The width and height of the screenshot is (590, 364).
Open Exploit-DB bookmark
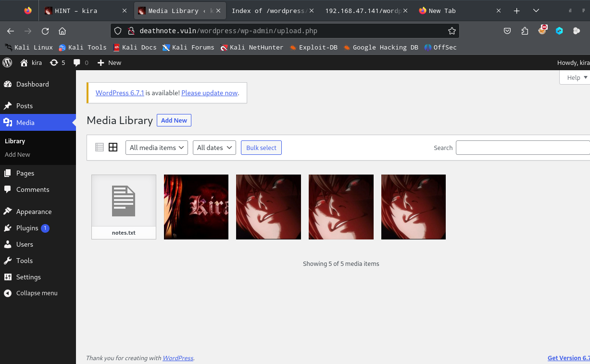coord(314,47)
